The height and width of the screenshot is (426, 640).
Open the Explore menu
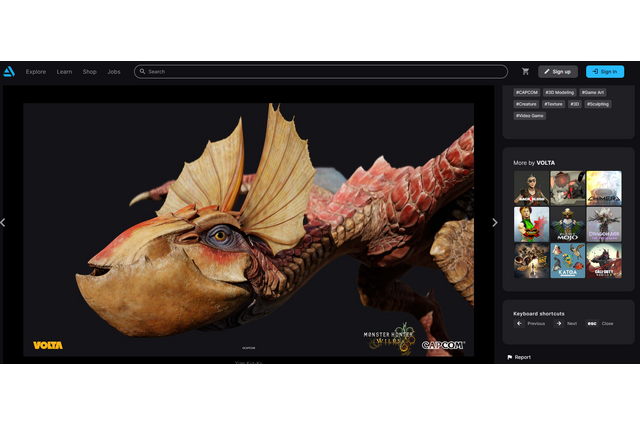[x=36, y=71]
